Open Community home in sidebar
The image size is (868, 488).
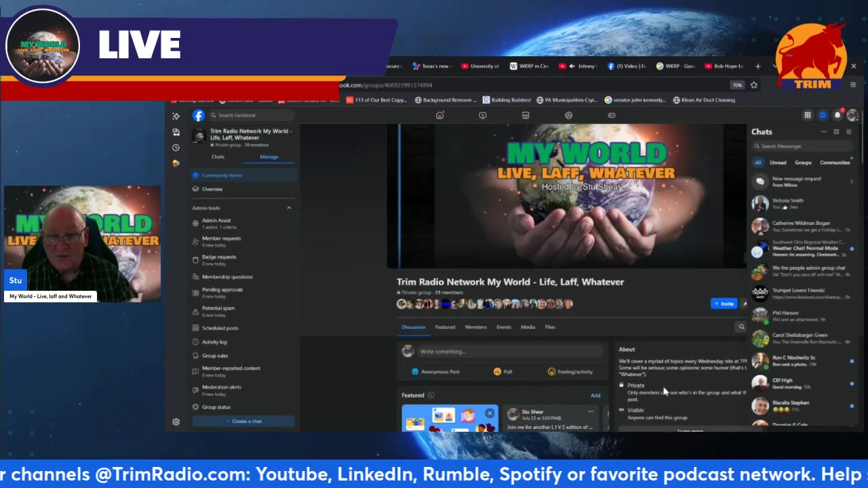[x=243, y=175]
